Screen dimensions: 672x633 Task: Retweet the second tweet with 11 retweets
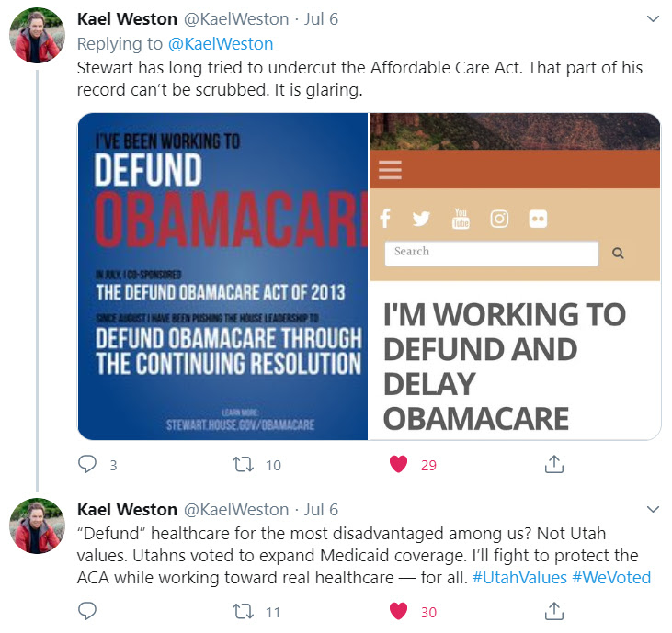click(243, 611)
